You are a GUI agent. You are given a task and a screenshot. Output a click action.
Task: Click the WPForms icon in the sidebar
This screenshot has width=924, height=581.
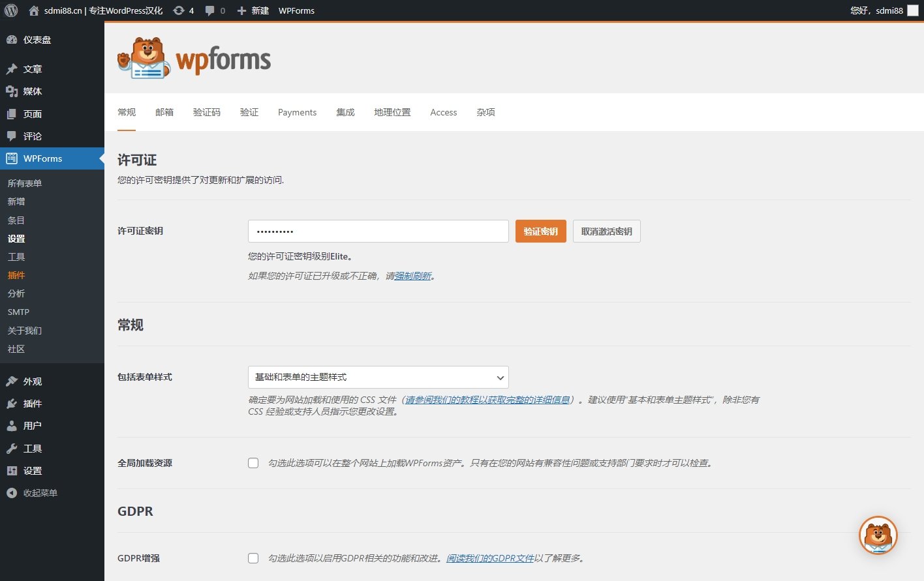coord(12,158)
